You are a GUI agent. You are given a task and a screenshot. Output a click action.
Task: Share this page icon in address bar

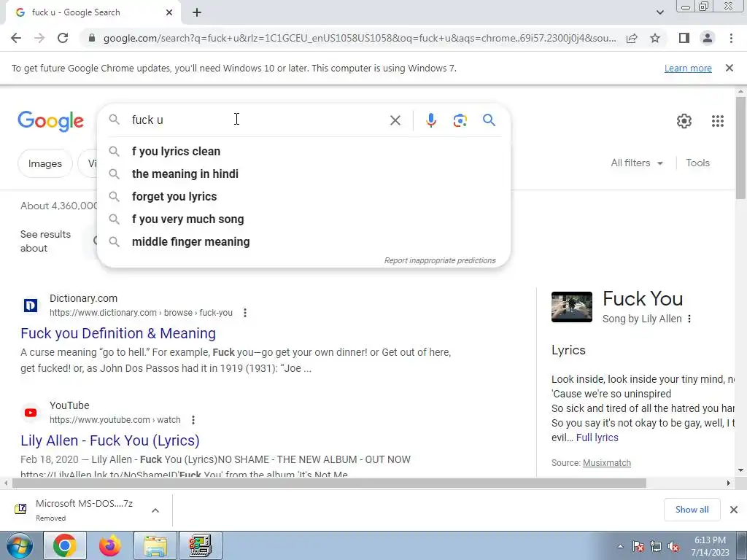632,38
